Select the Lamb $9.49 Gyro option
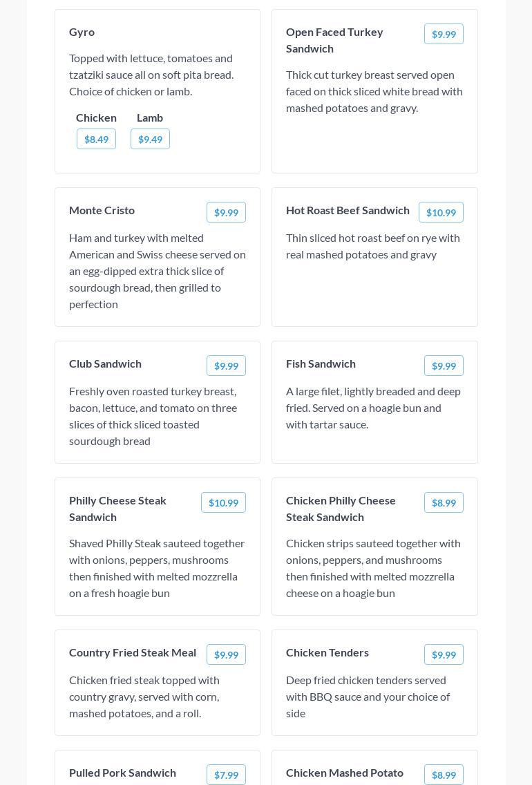Screen dimensions: 532x785 click(x=150, y=139)
